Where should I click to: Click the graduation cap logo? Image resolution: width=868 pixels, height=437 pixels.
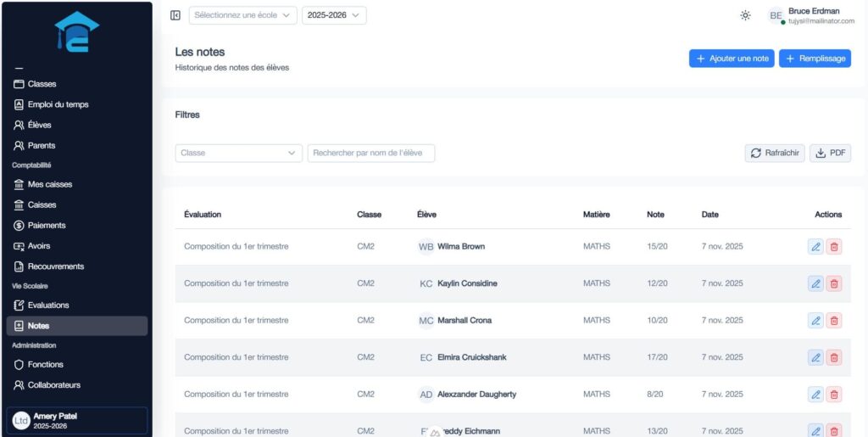[77, 32]
